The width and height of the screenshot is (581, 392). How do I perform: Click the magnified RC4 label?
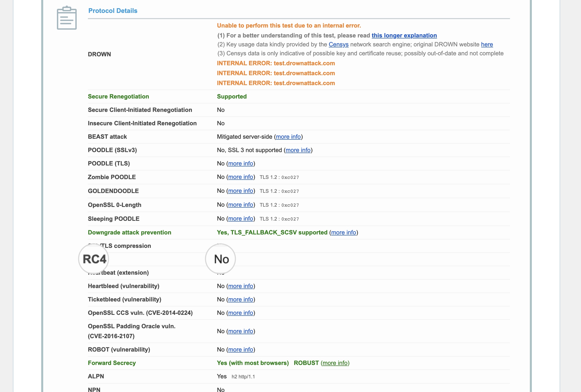click(94, 259)
